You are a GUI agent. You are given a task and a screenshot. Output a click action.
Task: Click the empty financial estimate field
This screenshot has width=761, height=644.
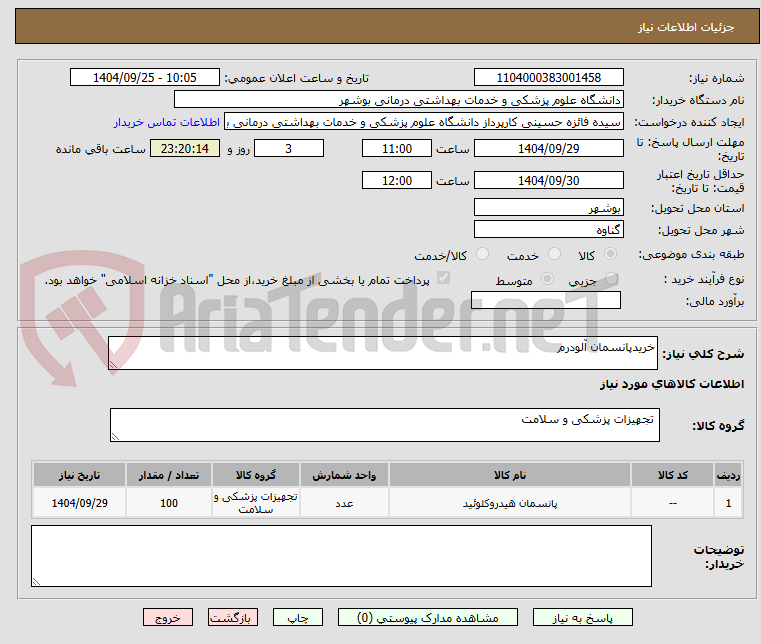coord(546,300)
